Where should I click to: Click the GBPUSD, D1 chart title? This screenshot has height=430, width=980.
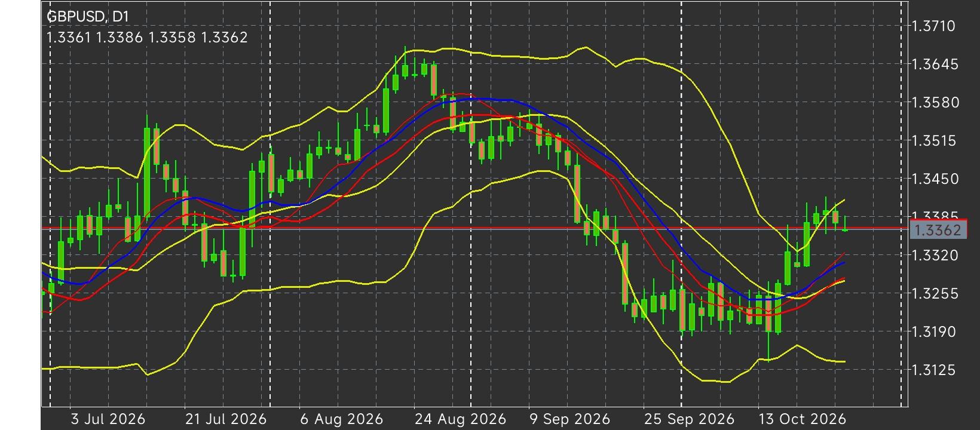pos(88,17)
